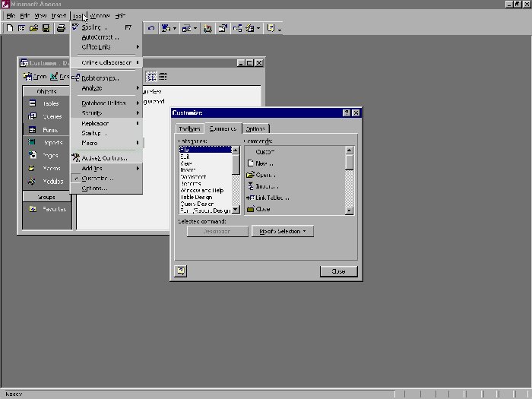Screen dimensions: 532x399
Task: Expand the Database Utilities submenu
Action: [105, 103]
